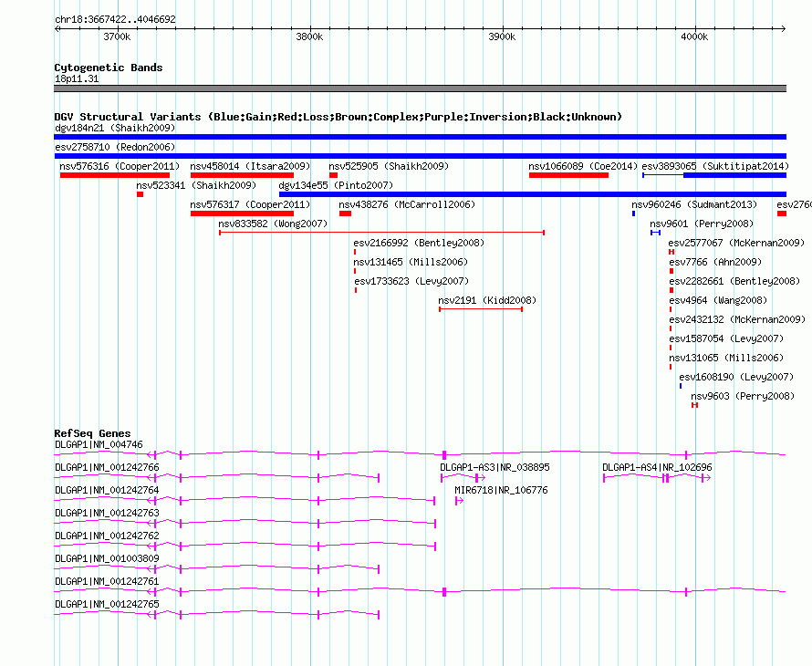Open esv2432132 (McKernan2009) variant
The height and width of the screenshot is (666, 812).
coord(737,319)
